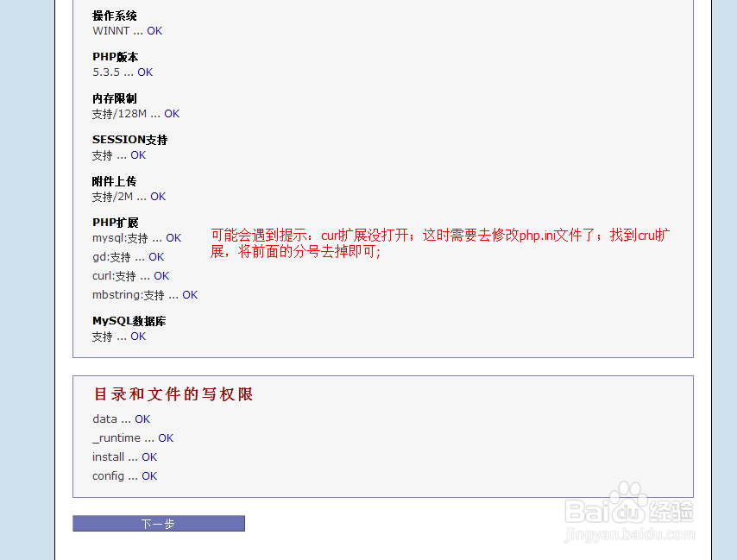
Task: Click the OK beside mysql:支持
Action: (173, 237)
